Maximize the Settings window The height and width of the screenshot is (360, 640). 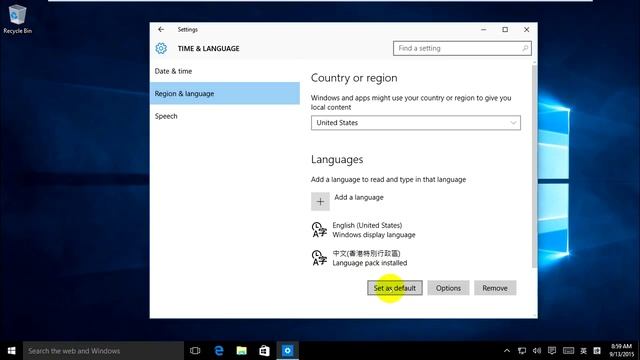(505, 29)
